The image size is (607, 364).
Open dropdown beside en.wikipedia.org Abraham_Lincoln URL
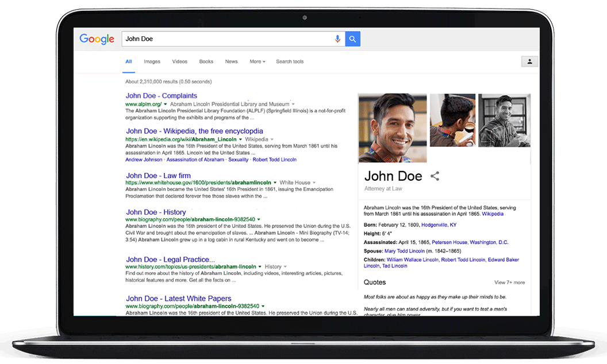[240, 140]
